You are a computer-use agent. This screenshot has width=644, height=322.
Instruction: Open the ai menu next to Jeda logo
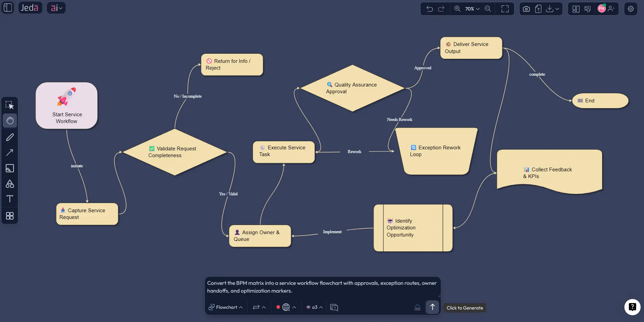click(x=56, y=7)
